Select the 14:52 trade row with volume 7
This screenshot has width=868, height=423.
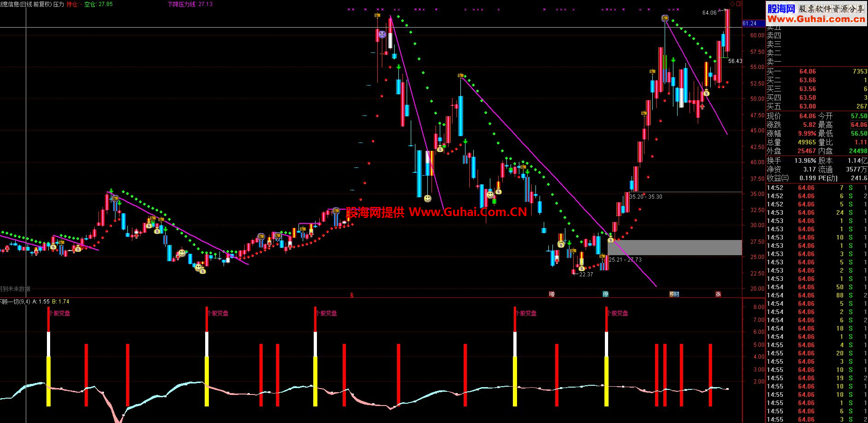click(x=817, y=188)
